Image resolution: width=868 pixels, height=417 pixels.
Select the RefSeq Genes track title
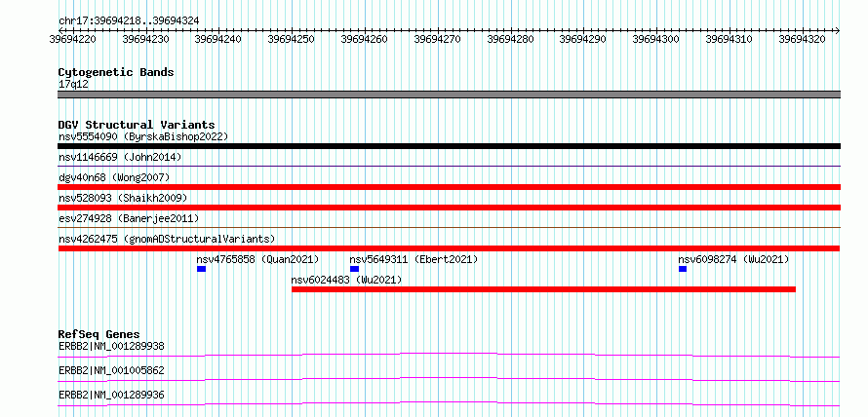[99, 334]
